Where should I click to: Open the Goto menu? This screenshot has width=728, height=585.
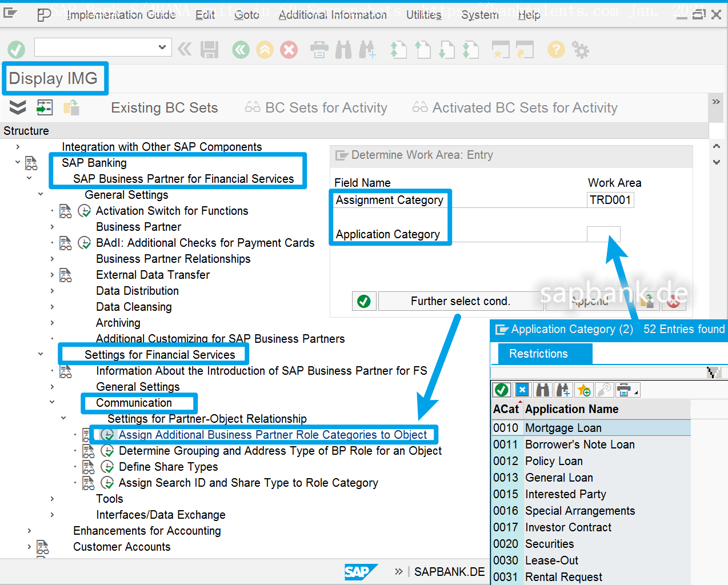tap(247, 15)
